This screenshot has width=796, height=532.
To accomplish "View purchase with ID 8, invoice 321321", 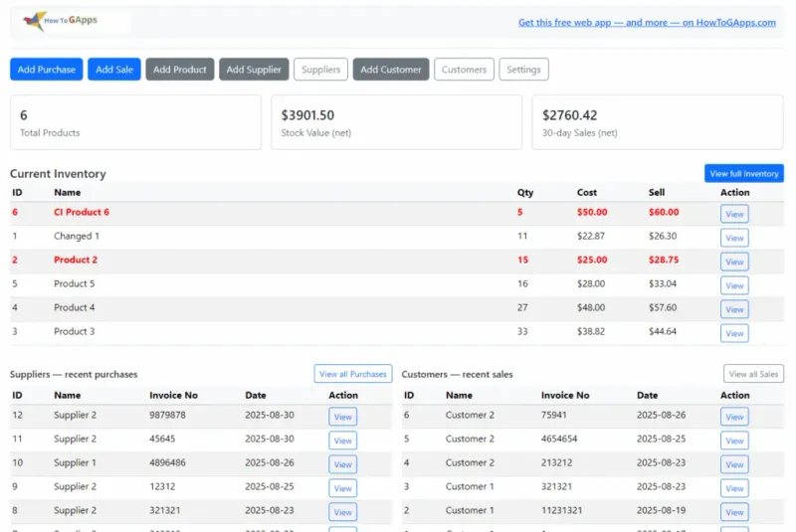I will (342, 512).
